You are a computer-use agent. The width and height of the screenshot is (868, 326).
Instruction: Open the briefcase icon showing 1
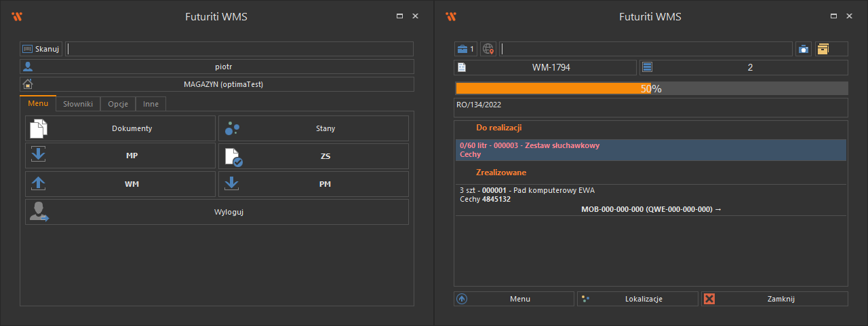[x=465, y=49]
